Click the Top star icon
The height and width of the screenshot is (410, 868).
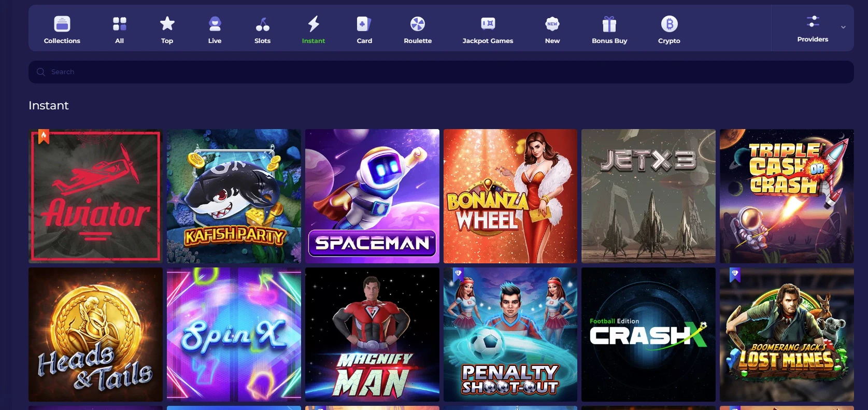[167, 24]
